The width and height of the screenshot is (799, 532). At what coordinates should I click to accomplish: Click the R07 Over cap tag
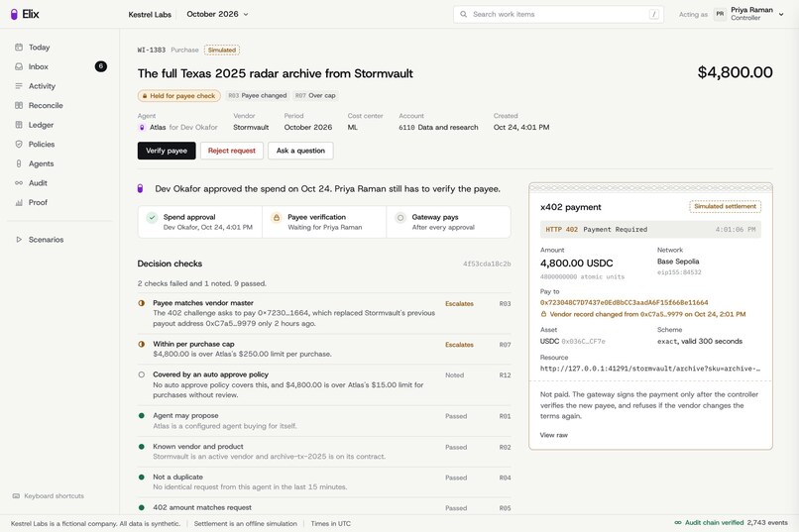[x=315, y=96]
